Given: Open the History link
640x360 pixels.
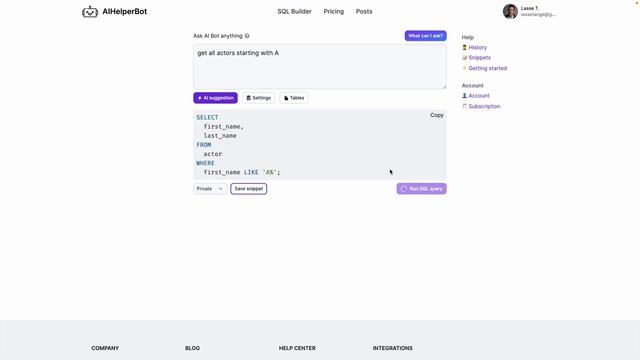Looking at the screenshot, I should click(x=478, y=47).
